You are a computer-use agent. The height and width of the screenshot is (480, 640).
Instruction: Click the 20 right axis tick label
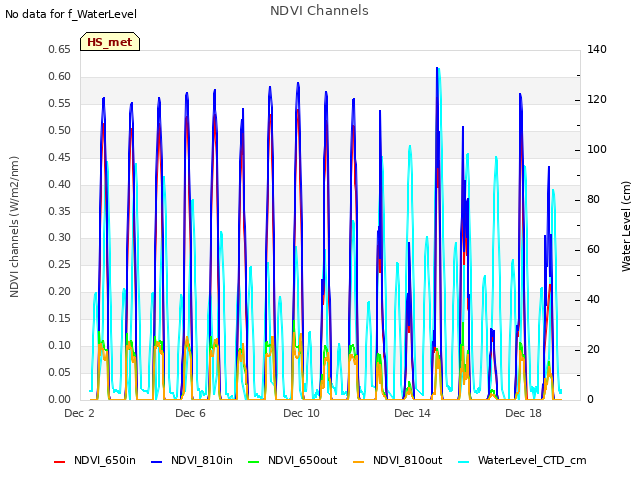[593, 349]
